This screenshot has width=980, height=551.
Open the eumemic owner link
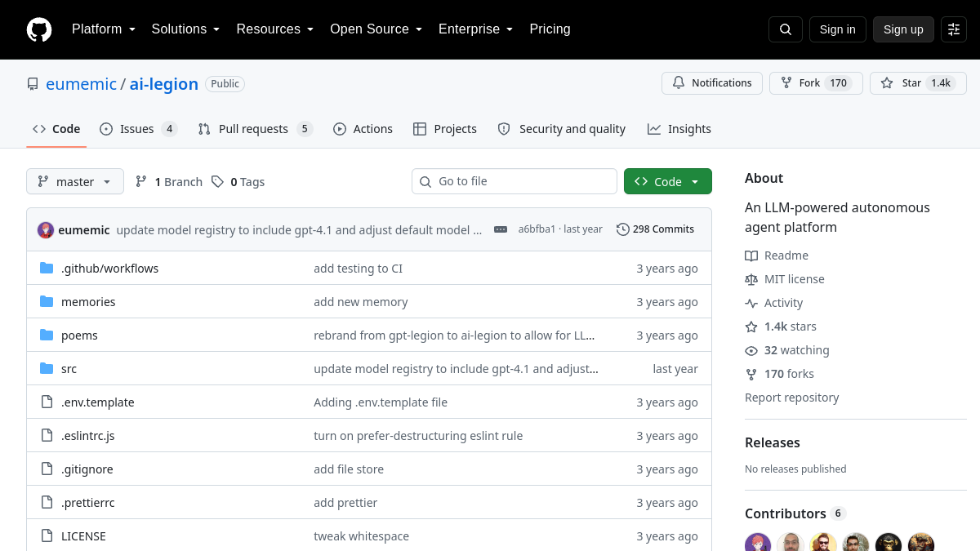[x=81, y=84]
